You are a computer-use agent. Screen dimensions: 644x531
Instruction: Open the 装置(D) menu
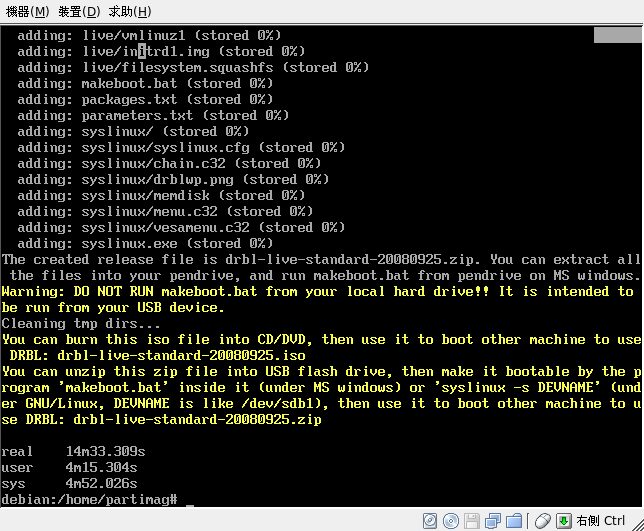tap(79, 11)
